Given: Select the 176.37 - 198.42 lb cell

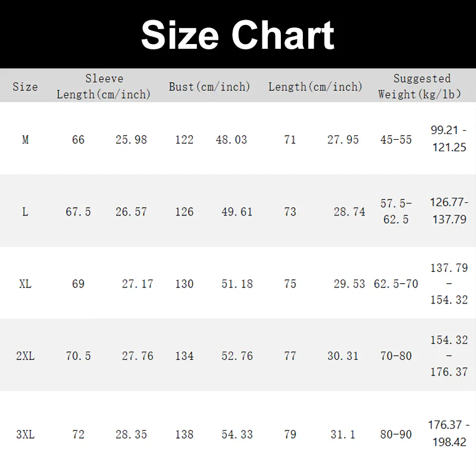Looking at the screenshot, I should 449,434.
